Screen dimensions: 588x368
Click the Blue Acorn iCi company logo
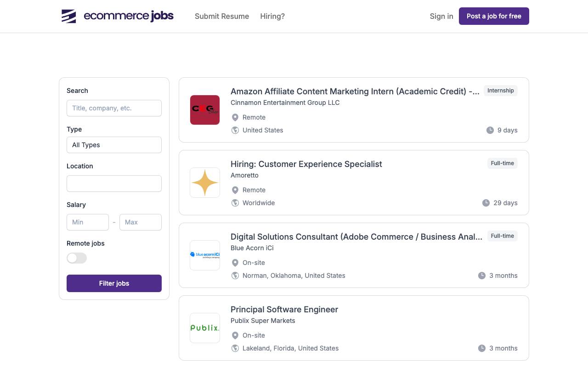[x=205, y=255]
